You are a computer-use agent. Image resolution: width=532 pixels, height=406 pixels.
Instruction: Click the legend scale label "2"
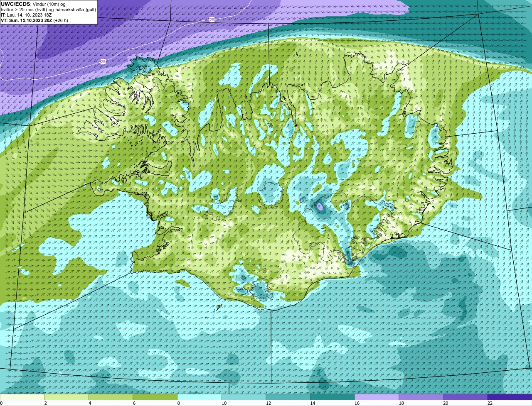(x=46, y=403)
